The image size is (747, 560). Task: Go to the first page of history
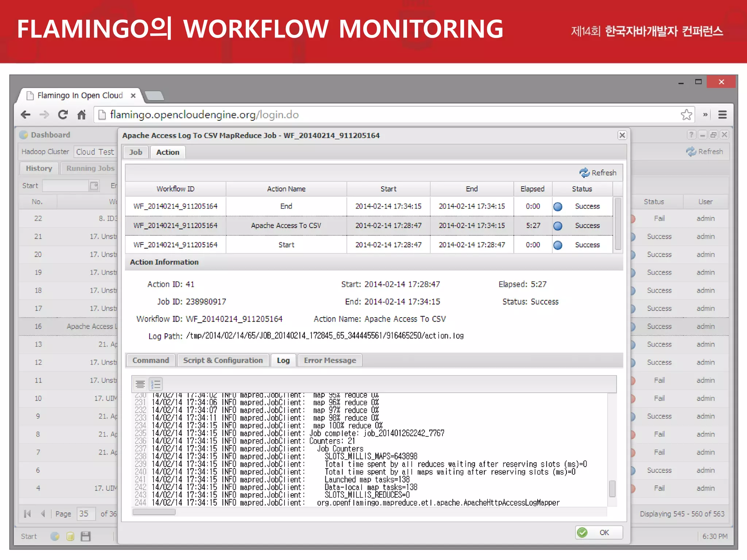27,514
